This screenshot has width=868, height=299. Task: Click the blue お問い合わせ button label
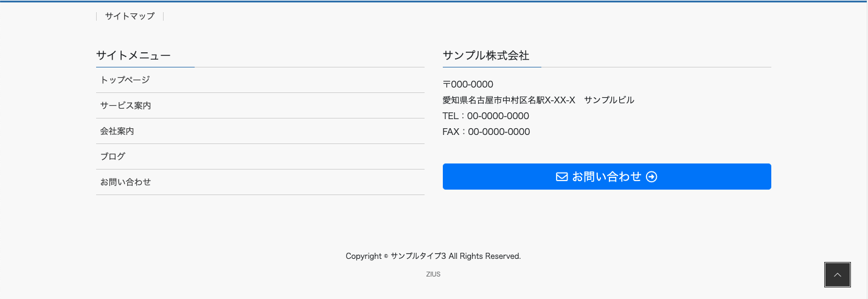click(606, 177)
